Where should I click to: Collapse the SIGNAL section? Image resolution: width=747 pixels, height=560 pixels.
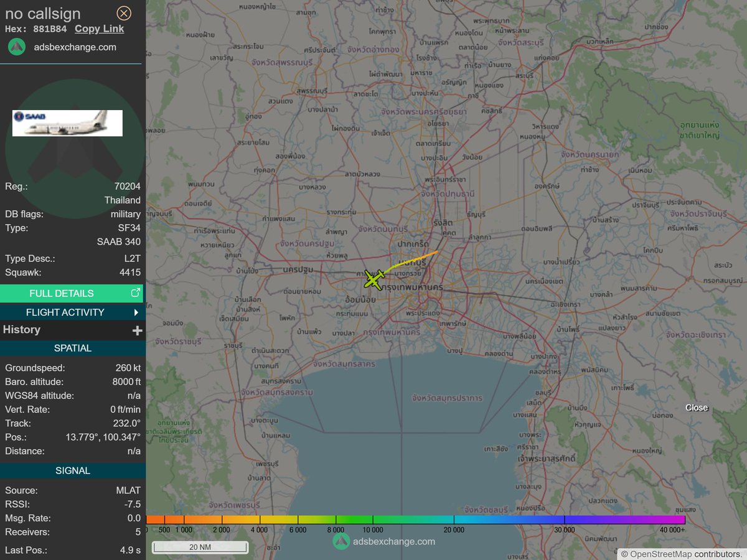click(x=73, y=470)
